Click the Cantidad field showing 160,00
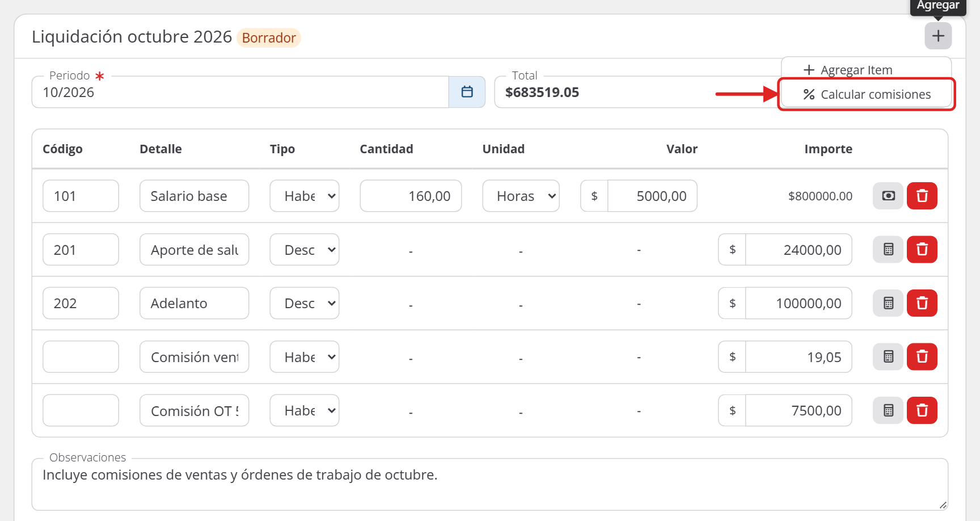The image size is (980, 521). pos(411,196)
